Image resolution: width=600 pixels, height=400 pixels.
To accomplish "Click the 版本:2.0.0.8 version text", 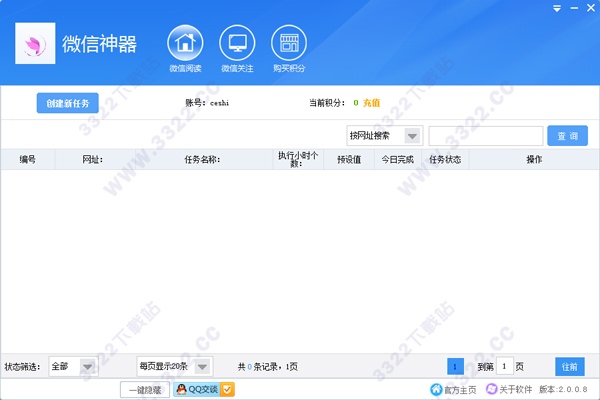I will [x=563, y=389].
